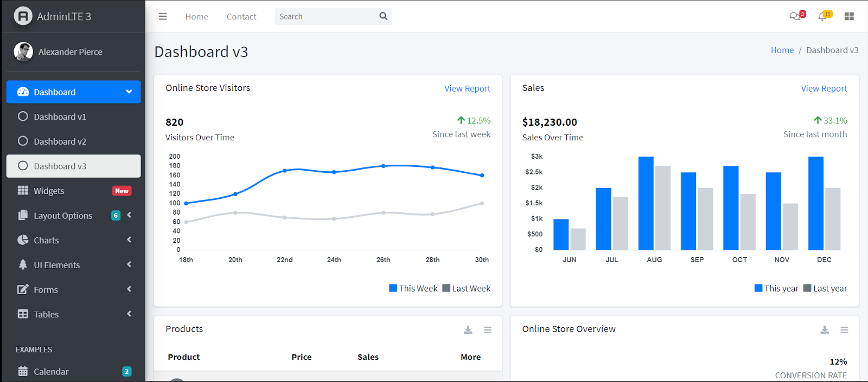The image size is (868, 382).
Task: Click download icon in Online Store Overview
Action: point(825,330)
